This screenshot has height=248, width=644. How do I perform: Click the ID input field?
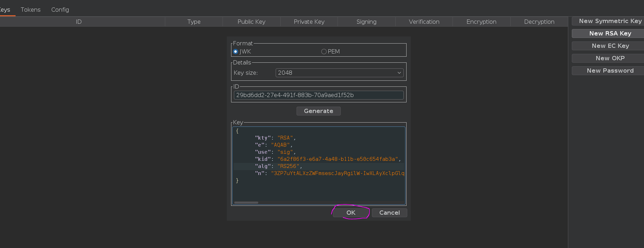pos(318,95)
